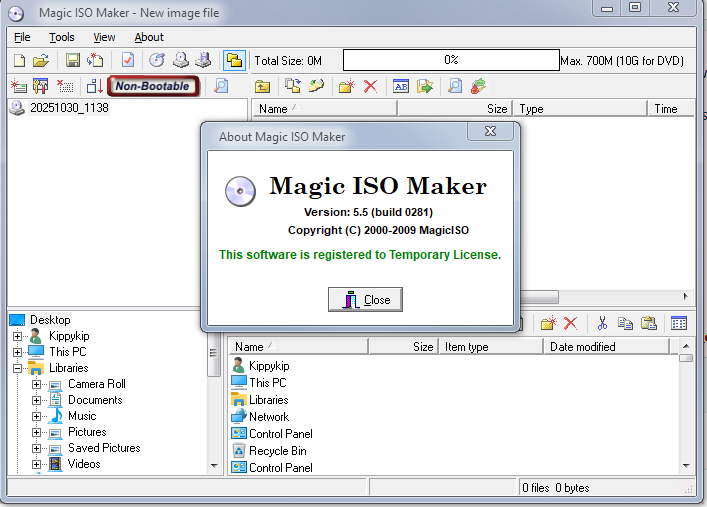Expand the Music library node
Viewport: 707px width, 507px height.
point(36,416)
